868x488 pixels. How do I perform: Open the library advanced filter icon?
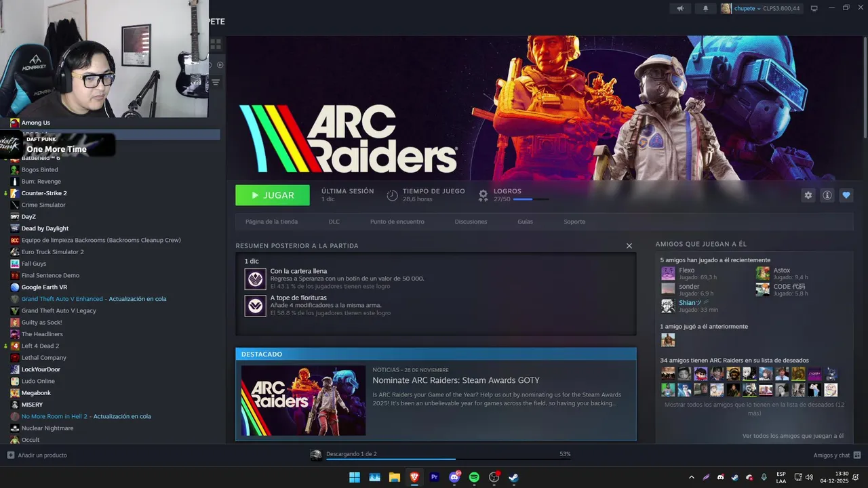click(216, 83)
